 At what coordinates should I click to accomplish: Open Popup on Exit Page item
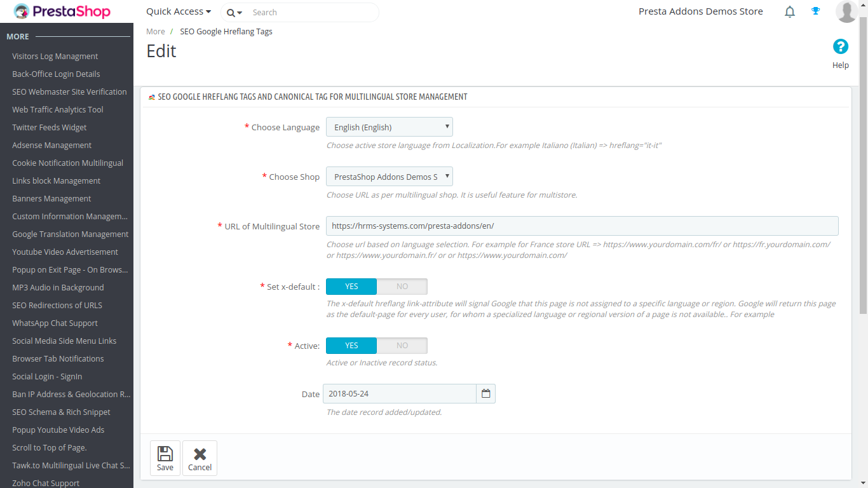click(71, 269)
